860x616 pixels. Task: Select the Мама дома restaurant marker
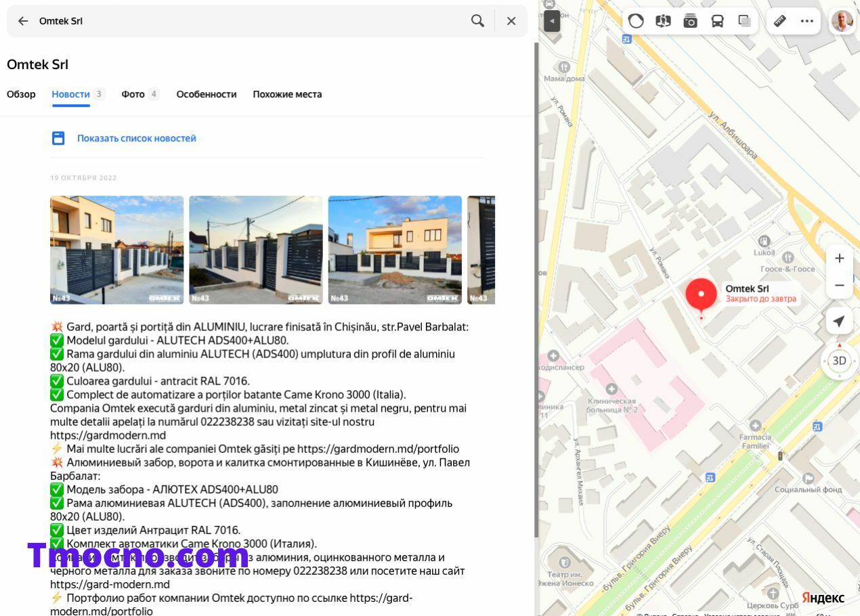click(x=564, y=67)
